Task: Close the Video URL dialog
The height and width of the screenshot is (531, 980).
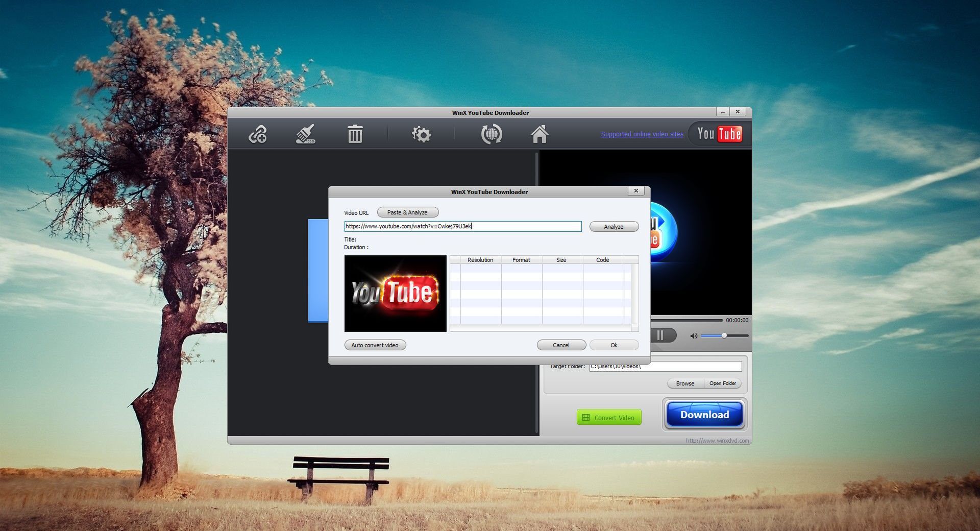Action: 636,191
